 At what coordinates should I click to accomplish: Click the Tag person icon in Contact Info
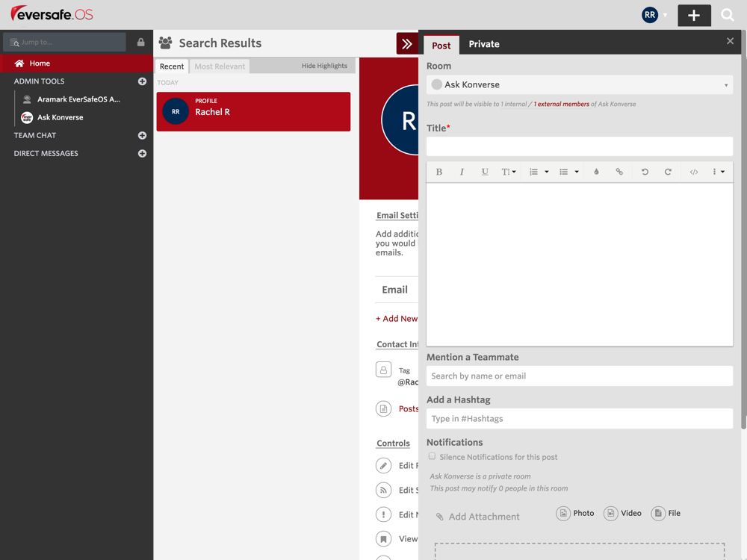383,370
